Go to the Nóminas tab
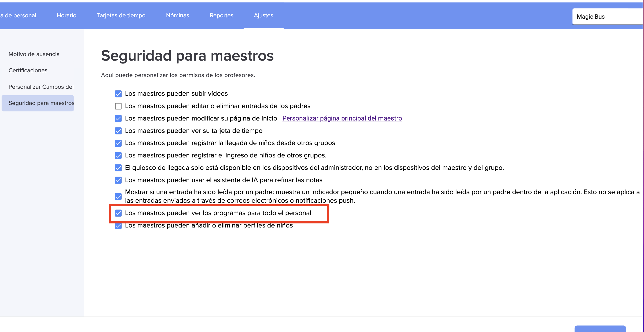Viewport: 644px width, 332px height. 177,16
